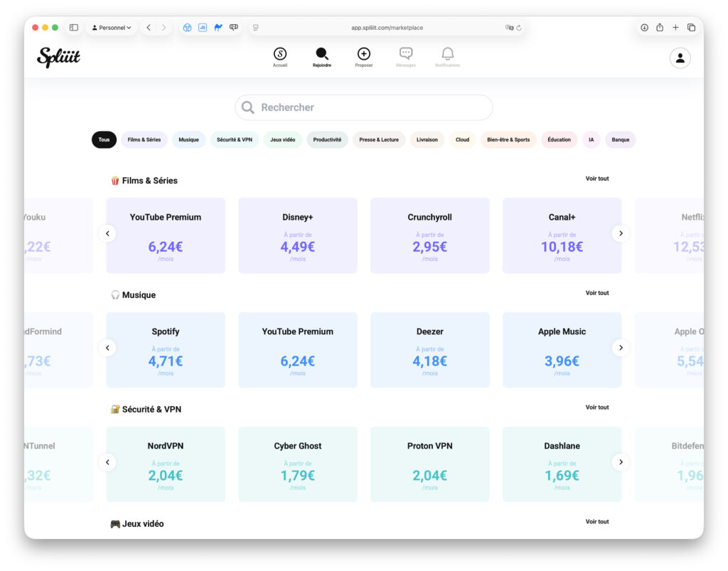Open the NordVPN card
The height and width of the screenshot is (571, 728).
click(166, 464)
